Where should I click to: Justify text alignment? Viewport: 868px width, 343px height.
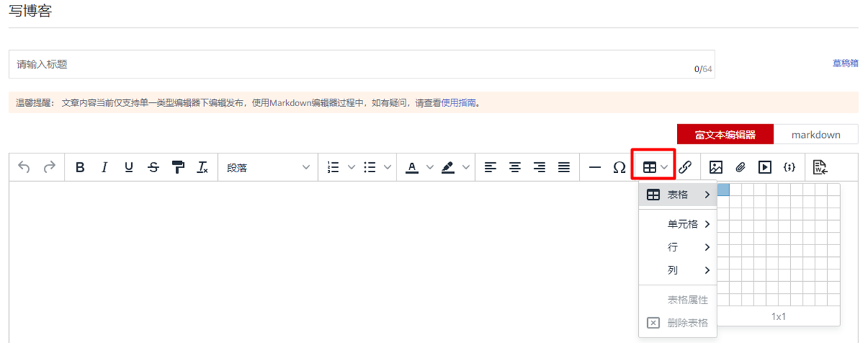click(x=564, y=167)
